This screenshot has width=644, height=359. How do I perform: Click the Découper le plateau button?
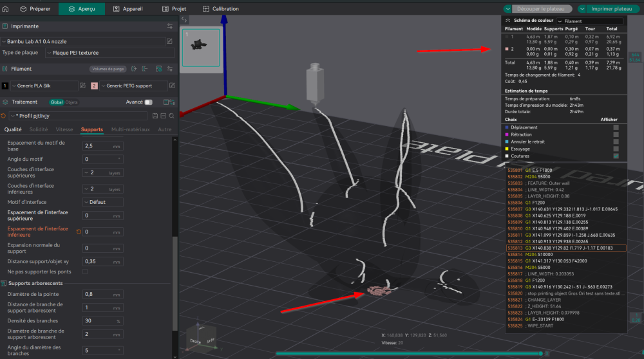540,8
